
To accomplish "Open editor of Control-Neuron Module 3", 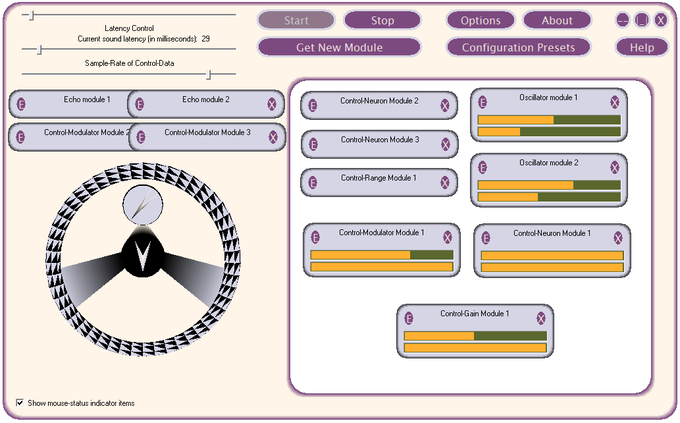I will (x=313, y=144).
